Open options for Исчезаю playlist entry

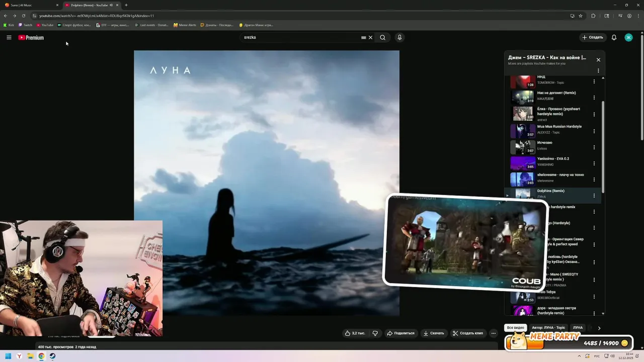point(594,147)
